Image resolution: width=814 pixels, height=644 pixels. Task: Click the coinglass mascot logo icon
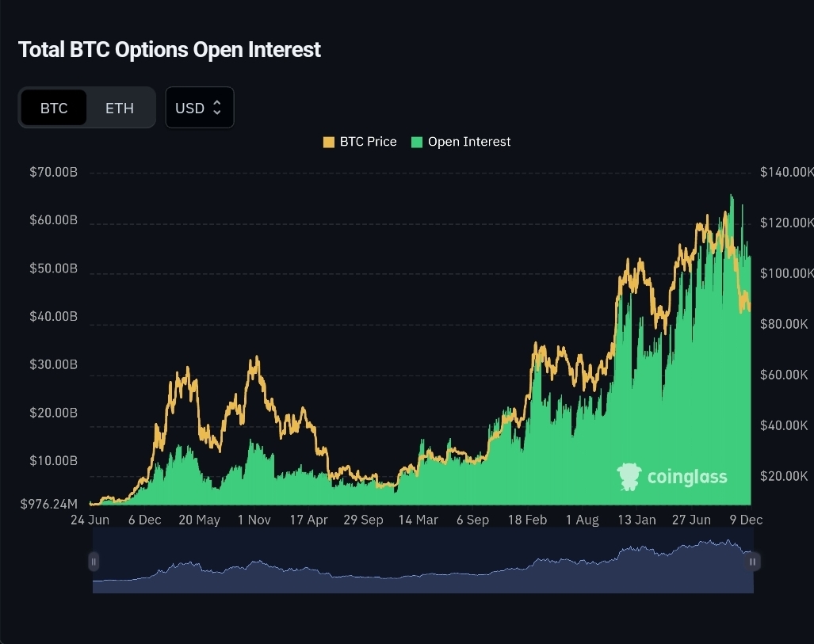(x=629, y=476)
